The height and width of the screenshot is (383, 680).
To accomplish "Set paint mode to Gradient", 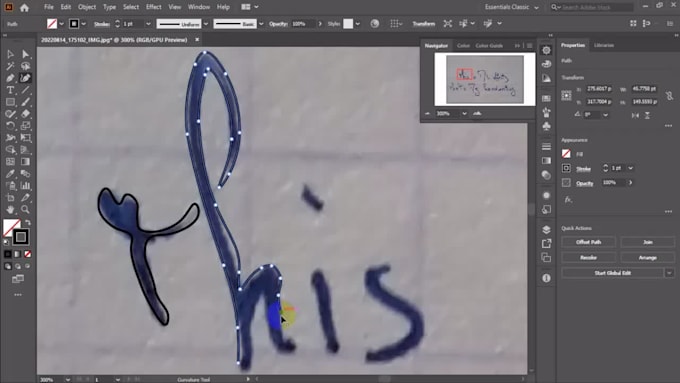I will point(18,254).
